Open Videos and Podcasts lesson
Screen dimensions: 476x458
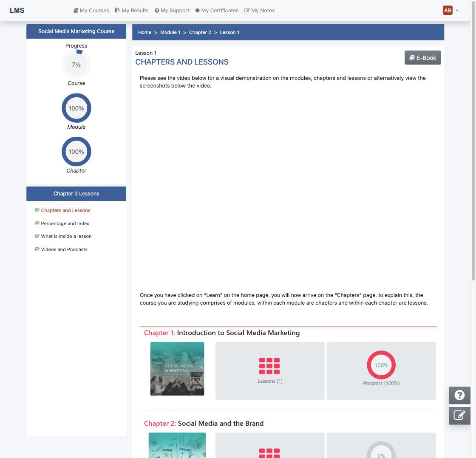tap(64, 249)
